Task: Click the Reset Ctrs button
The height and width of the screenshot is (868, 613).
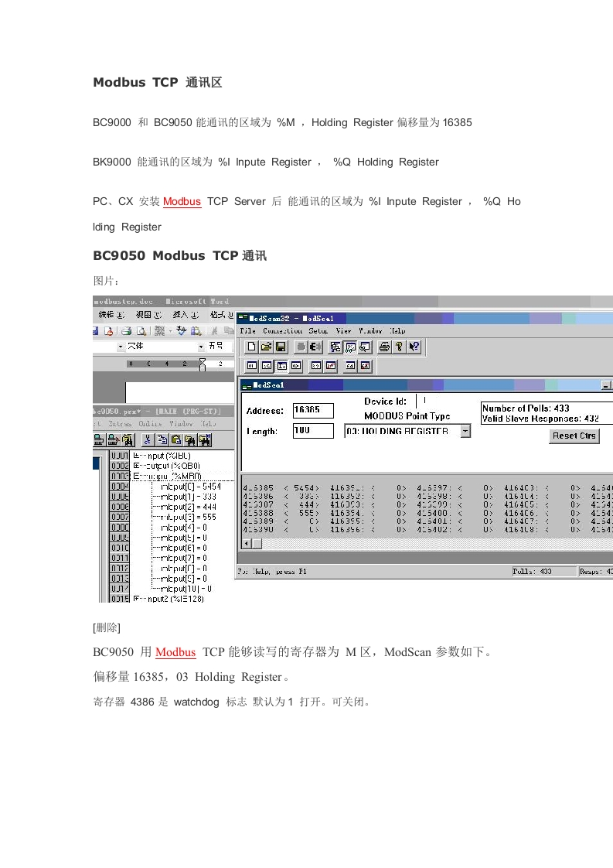Action: 574,436
